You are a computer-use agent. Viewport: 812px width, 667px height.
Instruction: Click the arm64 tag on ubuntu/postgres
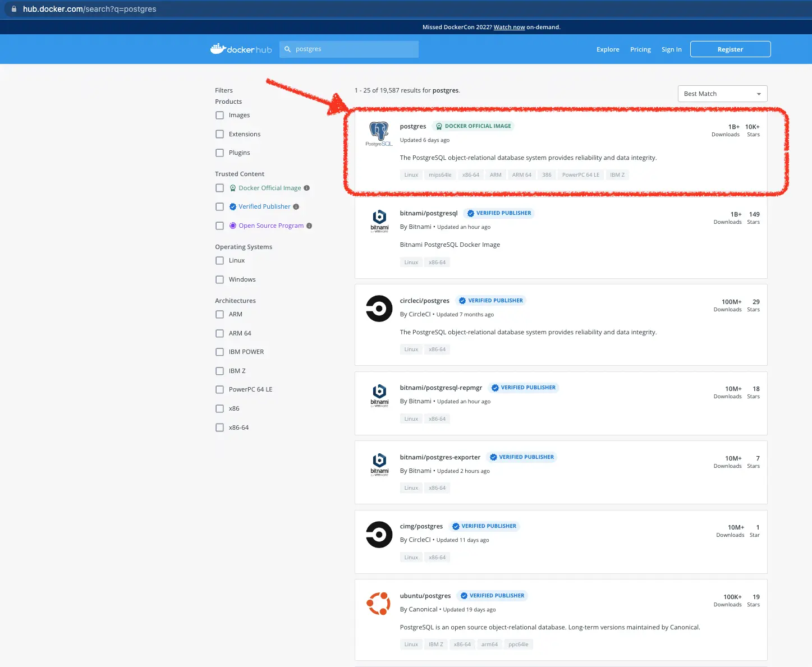489,645
